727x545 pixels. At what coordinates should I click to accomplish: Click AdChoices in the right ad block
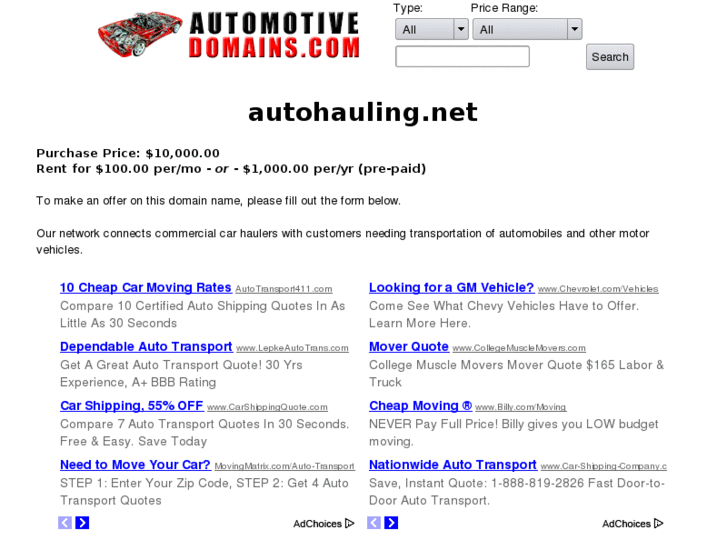633,524
